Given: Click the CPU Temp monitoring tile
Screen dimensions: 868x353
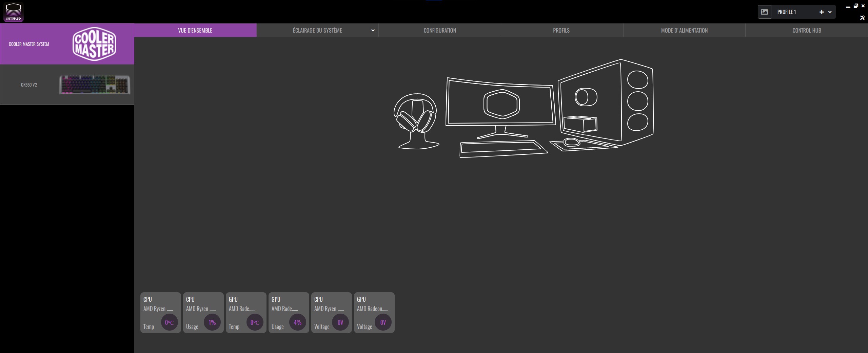Looking at the screenshot, I should tap(160, 313).
